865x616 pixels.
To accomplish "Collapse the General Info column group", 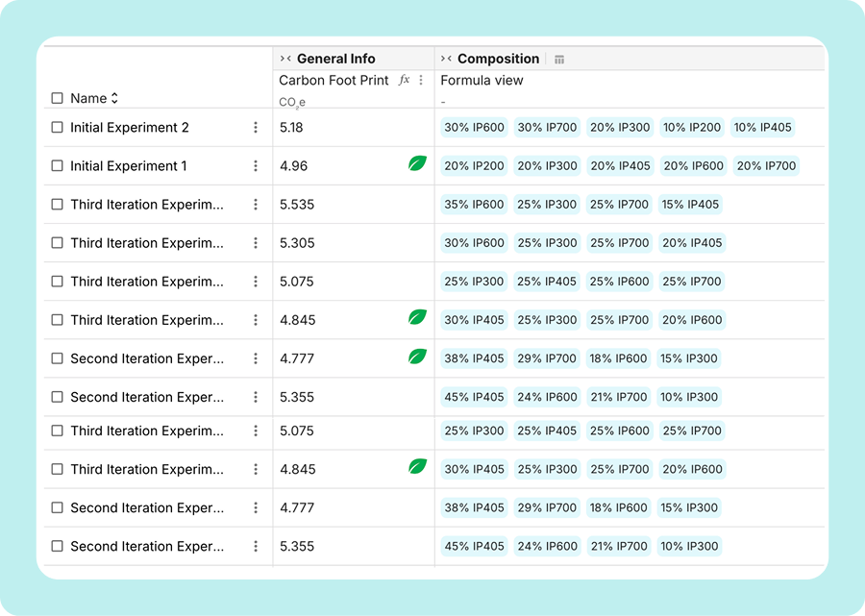I will (285, 59).
